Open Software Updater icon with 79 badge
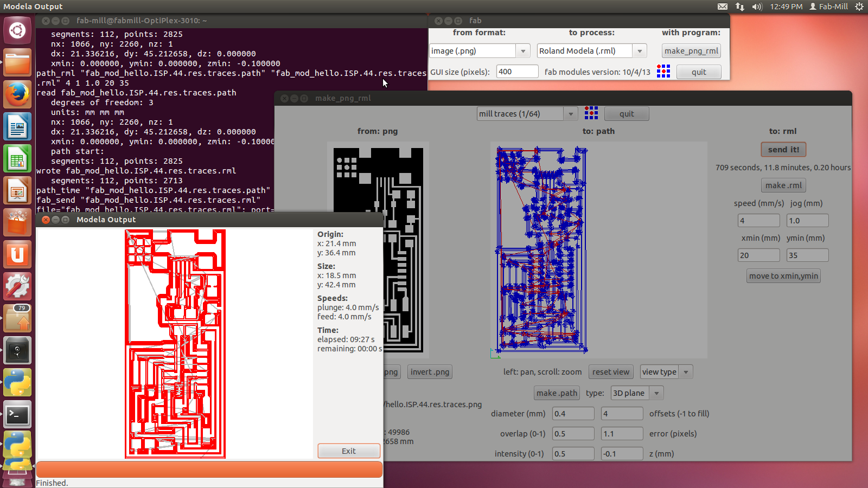Image resolution: width=868 pixels, height=488 pixels. point(17,319)
